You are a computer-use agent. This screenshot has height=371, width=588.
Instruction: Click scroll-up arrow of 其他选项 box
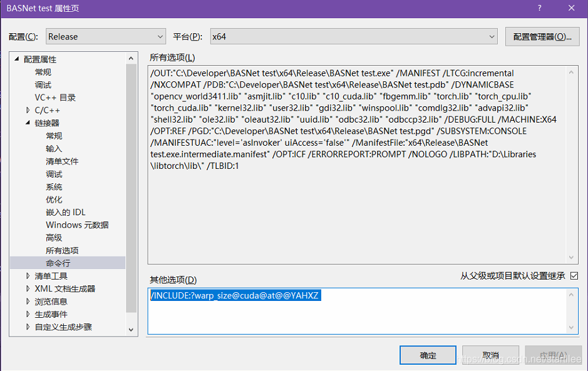(x=571, y=295)
